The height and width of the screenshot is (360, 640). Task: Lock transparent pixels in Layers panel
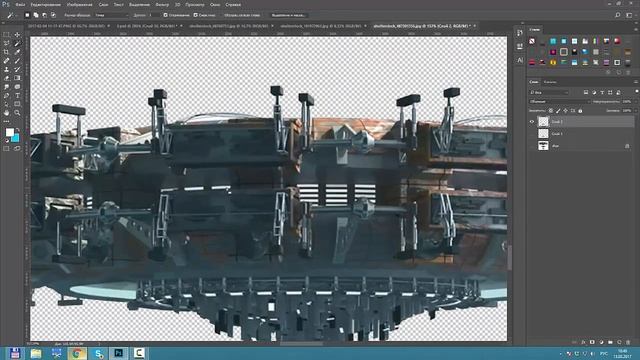[x=551, y=111]
